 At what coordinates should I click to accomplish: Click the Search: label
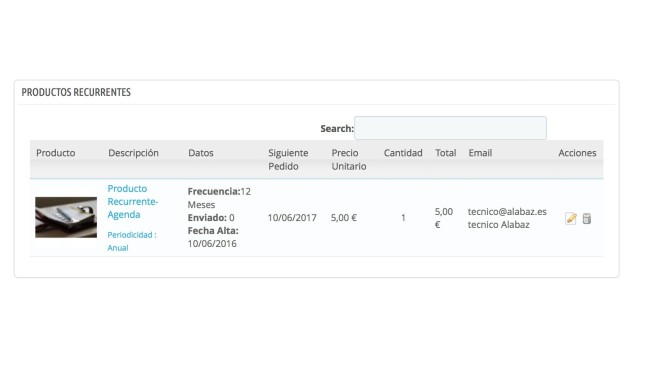tap(337, 129)
